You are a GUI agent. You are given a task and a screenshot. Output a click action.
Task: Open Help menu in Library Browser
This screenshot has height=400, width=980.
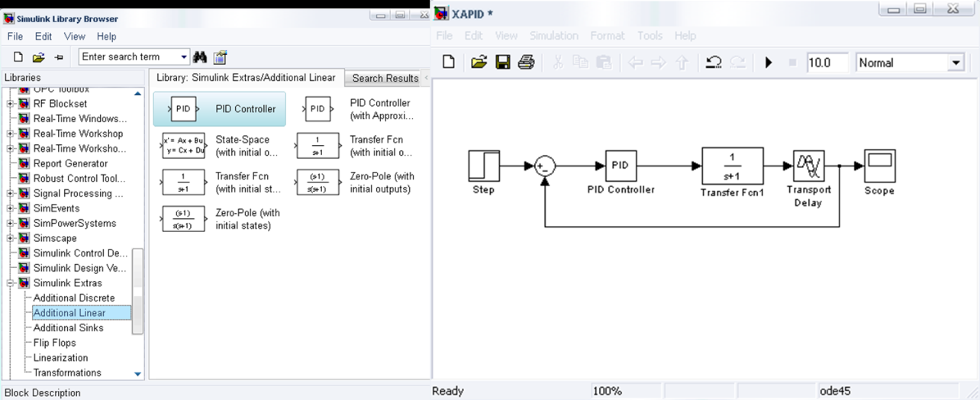coord(107,37)
